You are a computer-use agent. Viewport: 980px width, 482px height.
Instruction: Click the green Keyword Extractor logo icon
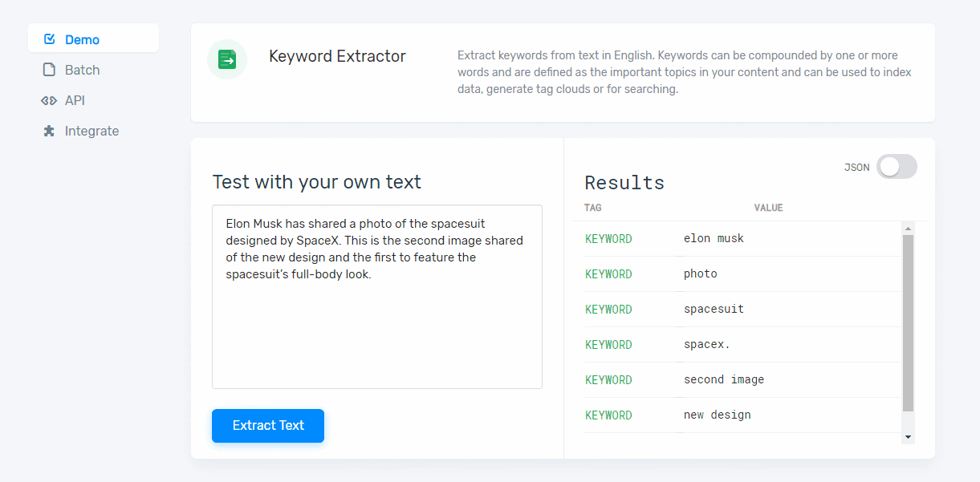tap(227, 59)
